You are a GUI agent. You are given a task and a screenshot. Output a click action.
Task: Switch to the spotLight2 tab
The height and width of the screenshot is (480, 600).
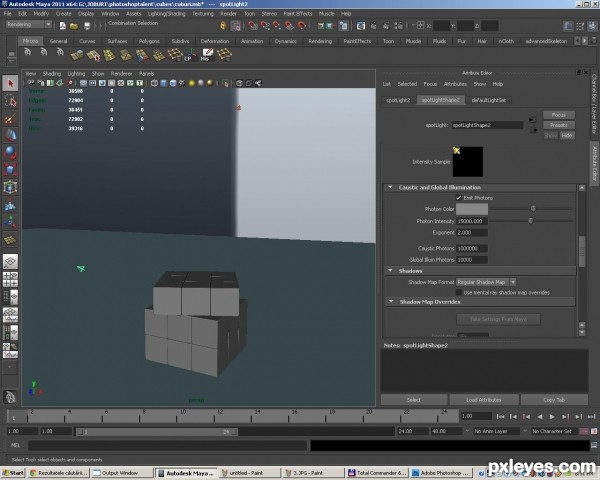pyautogui.click(x=398, y=100)
